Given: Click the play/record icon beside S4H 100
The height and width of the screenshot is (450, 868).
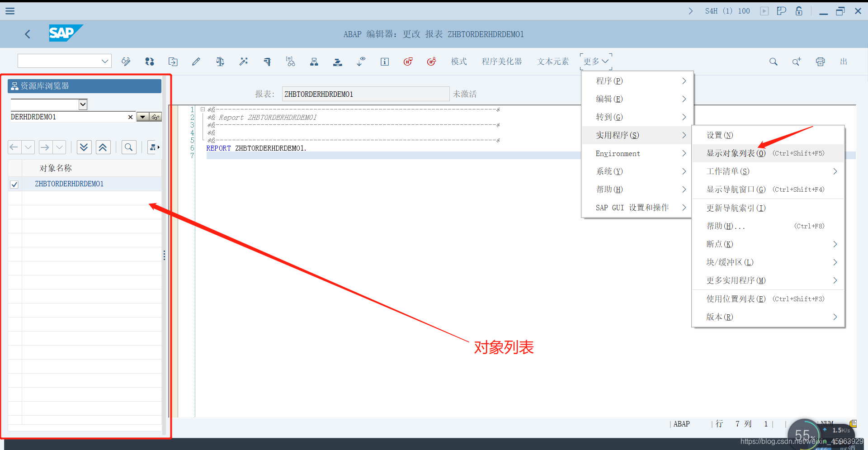Looking at the screenshot, I should click(x=764, y=11).
